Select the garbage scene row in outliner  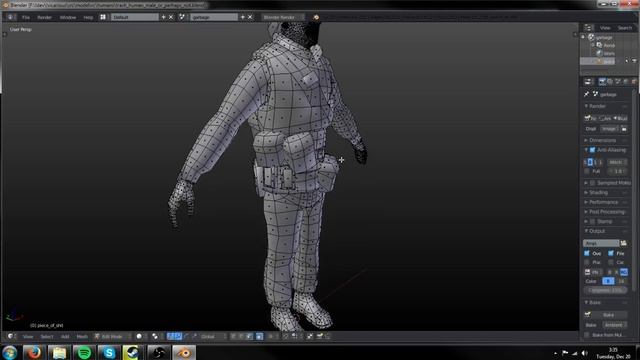pos(604,37)
